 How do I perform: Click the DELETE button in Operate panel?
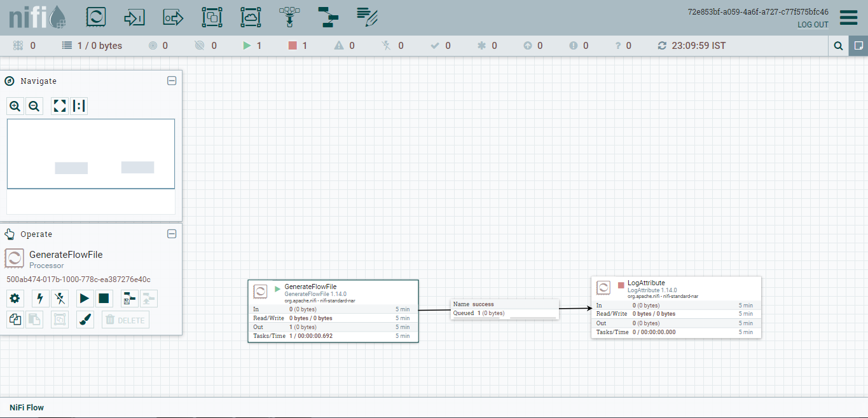125,320
